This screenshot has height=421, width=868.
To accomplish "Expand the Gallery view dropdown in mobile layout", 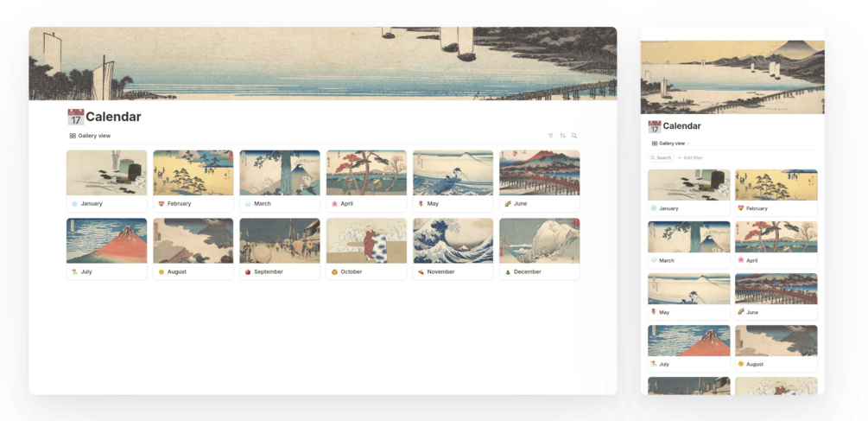I will (670, 144).
